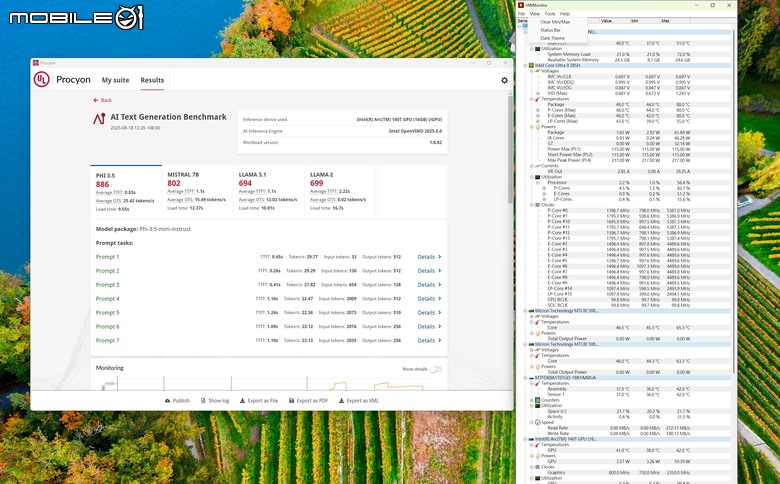The width and height of the screenshot is (780, 484).
Task: Open Procyon settings gear icon
Action: (x=504, y=80)
